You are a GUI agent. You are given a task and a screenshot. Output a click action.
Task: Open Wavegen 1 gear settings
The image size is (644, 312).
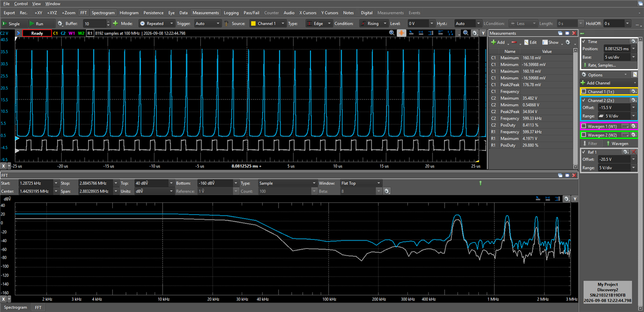click(633, 126)
